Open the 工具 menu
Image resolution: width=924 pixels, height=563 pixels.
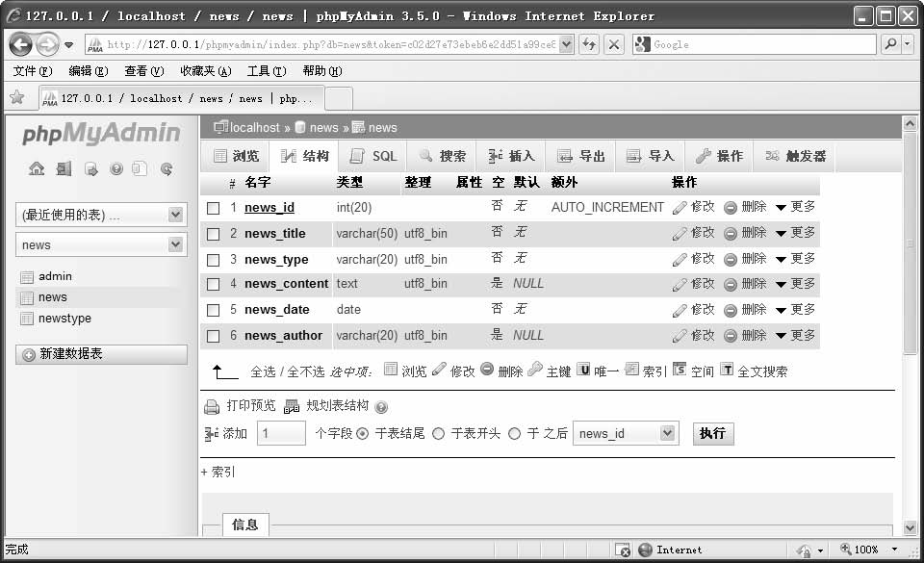pos(267,71)
